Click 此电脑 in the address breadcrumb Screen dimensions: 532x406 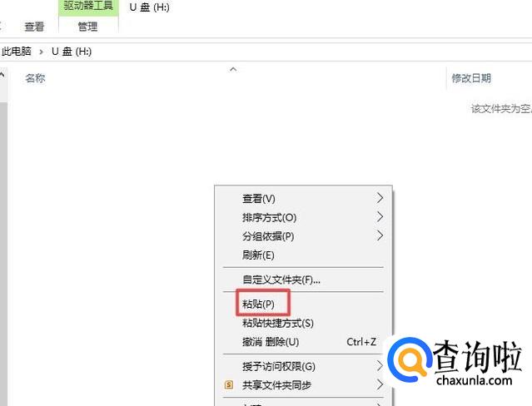click(x=17, y=52)
